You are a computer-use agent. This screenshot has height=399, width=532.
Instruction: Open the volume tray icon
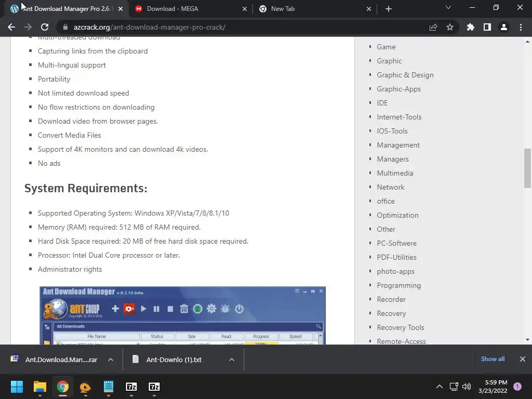tap(467, 387)
